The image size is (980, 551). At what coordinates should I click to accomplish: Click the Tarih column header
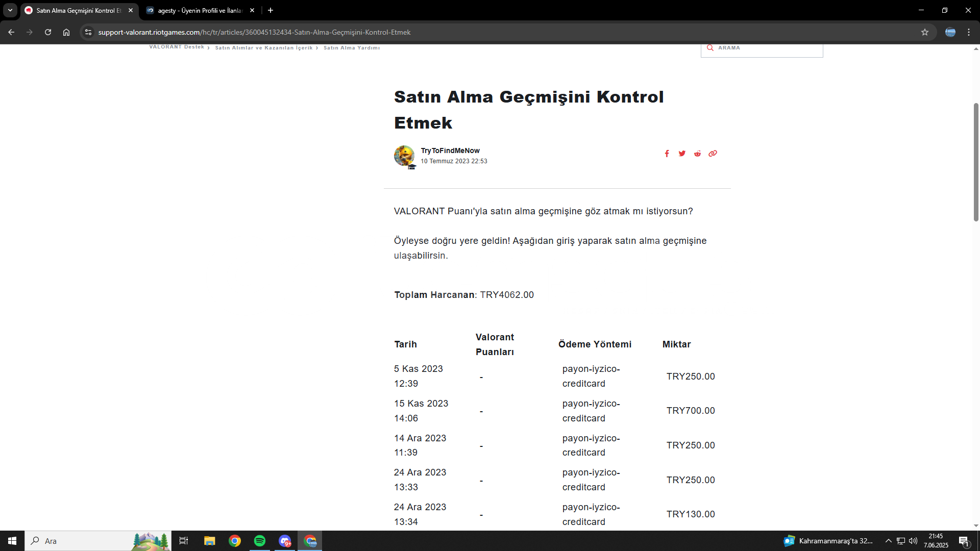pyautogui.click(x=405, y=344)
